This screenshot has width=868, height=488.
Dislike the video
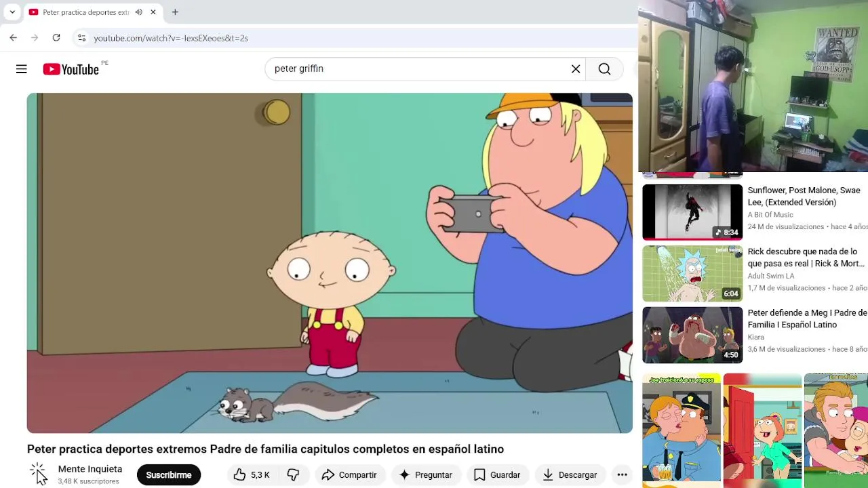coord(293,475)
